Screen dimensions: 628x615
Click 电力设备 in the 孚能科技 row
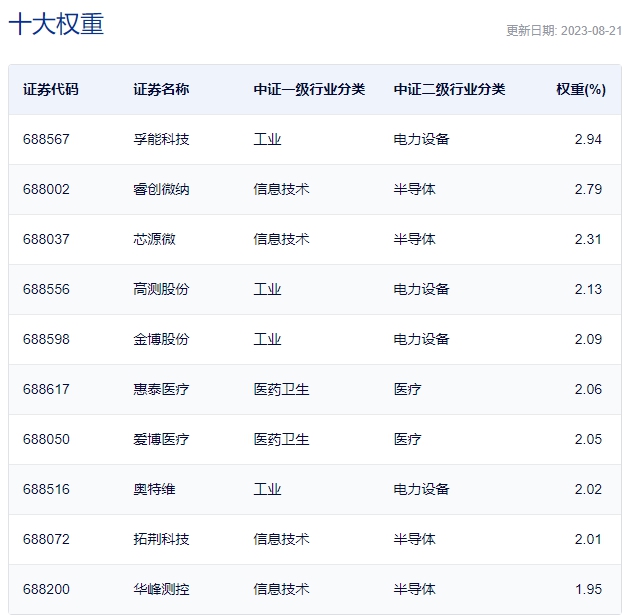(x=421, y=139)
